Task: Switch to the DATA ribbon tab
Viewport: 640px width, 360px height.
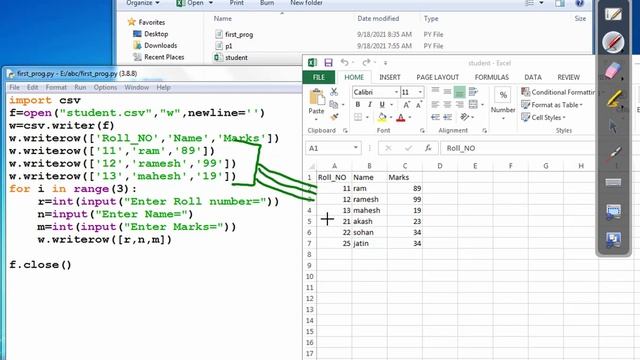Action: click(533, 77)
